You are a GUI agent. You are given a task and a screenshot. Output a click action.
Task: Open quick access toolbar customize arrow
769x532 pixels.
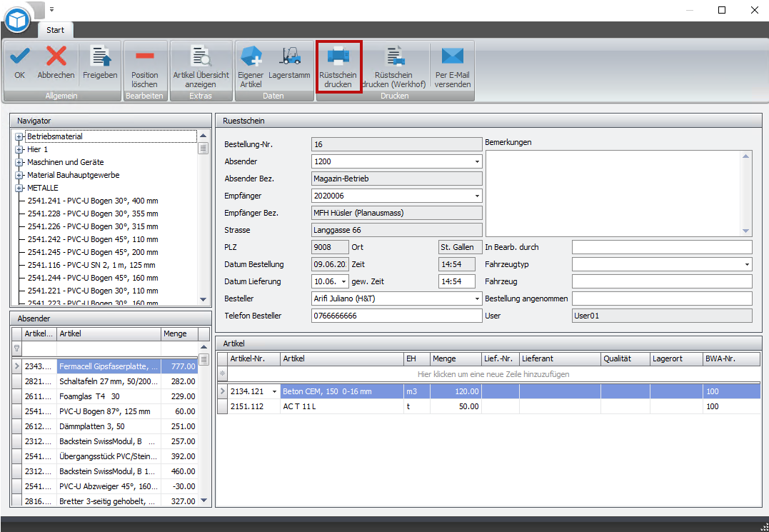[51, 9]
